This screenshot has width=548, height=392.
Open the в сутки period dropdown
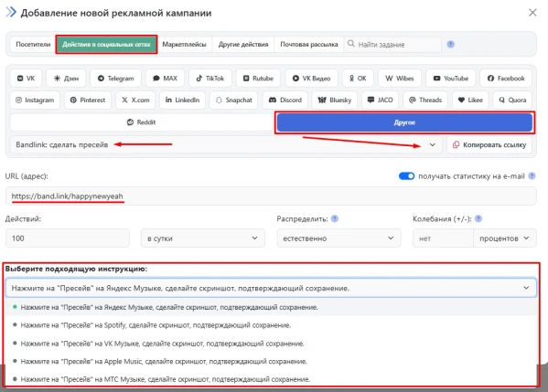coord(203,238)
